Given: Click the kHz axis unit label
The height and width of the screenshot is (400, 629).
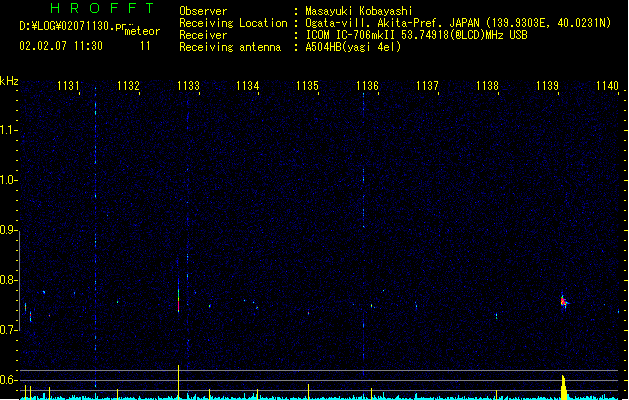Looking at the screenshot, I should point(9,81).
